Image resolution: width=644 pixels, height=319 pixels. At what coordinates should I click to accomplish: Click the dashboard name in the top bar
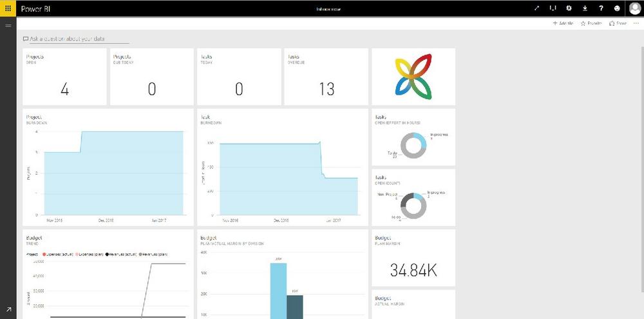[x=328, y=8]
